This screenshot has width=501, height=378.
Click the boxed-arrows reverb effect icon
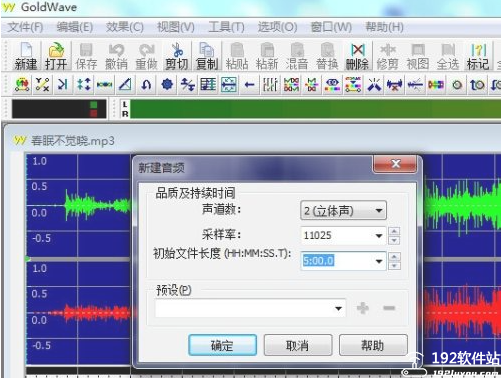[229, 85]
